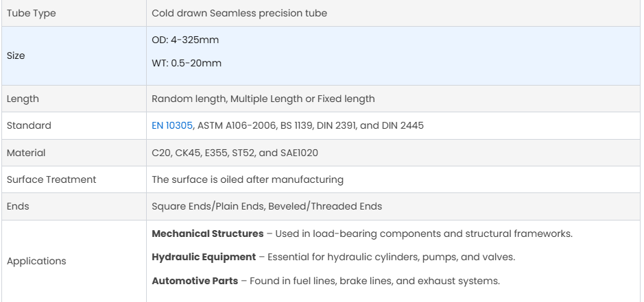
Task: Click the bold Mechanical Structures heading
Action: (x=207, y=234)
